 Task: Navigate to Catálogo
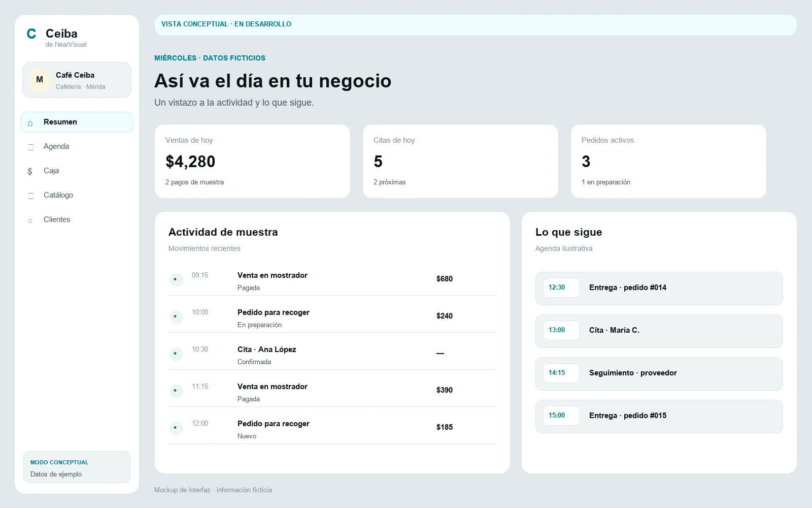[x=77, y=195]
